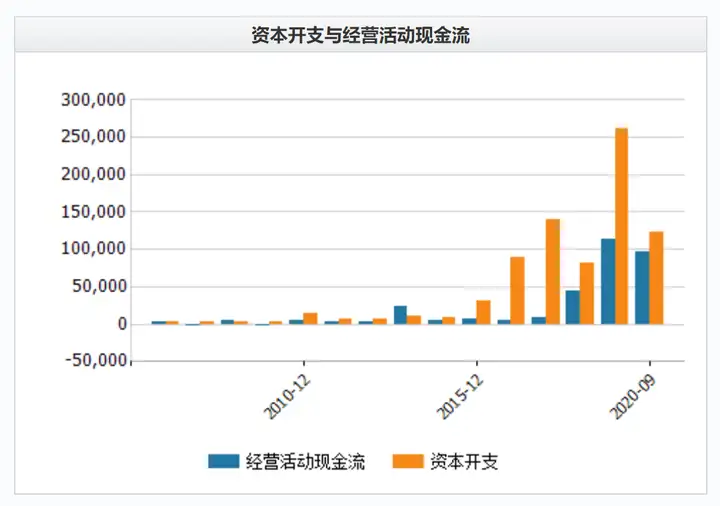Click the chart title 资本开支与经营活动现金流
The height and width of the screenshot is (506, 720).
[360, 35]
